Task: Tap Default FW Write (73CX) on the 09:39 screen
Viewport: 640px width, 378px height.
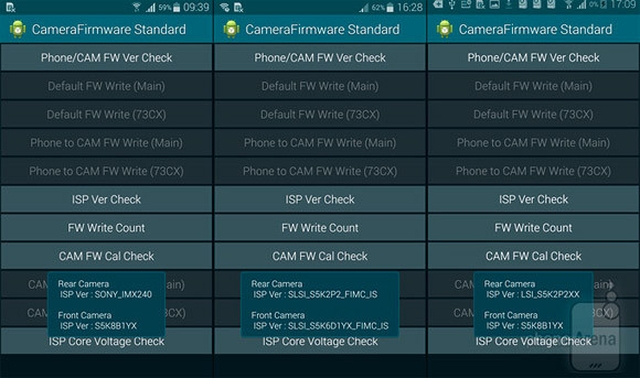Action: [x=107, y=114]
